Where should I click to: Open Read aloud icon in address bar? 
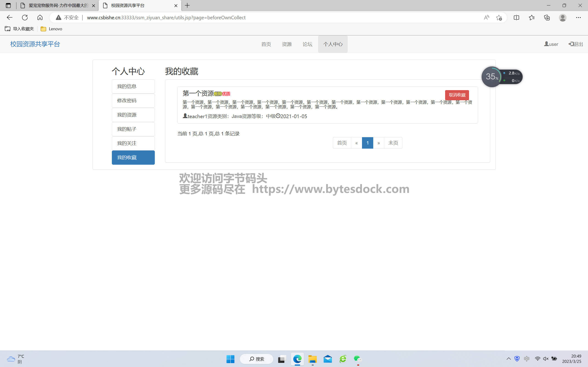coord(486,17)
